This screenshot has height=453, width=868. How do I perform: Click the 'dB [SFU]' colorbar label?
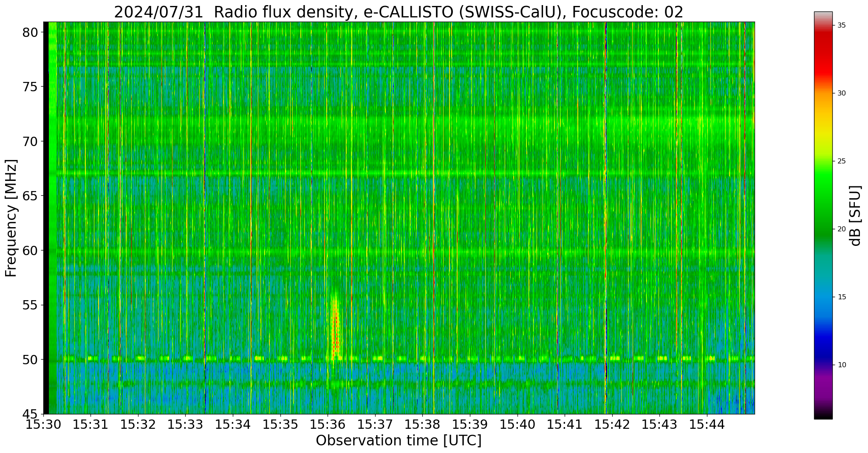[855, 216]
